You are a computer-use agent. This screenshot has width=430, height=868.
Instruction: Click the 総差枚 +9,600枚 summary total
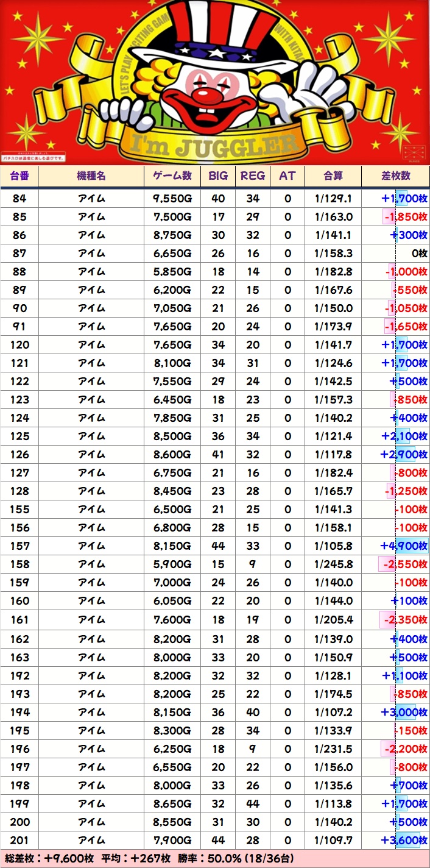point(49,858)
